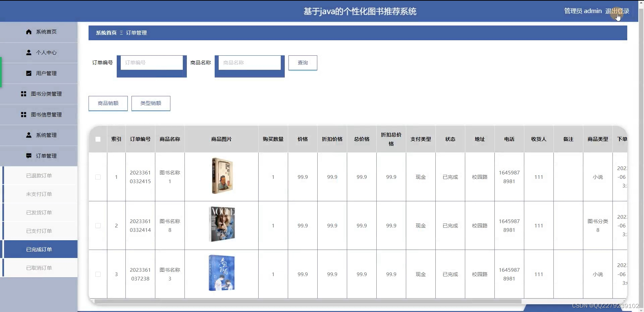Check the checkbox for order 20233610332415
This screenshot has width=644, height=312.
point(98,177)
